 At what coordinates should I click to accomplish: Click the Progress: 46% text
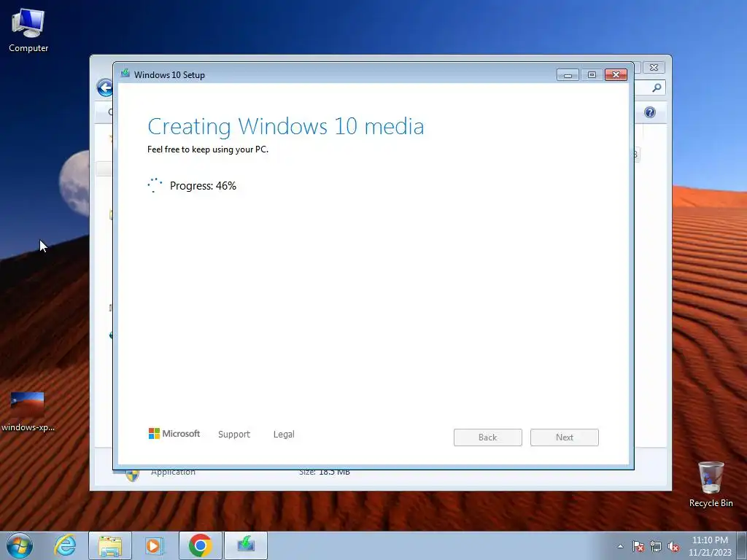tap(203, 186)
